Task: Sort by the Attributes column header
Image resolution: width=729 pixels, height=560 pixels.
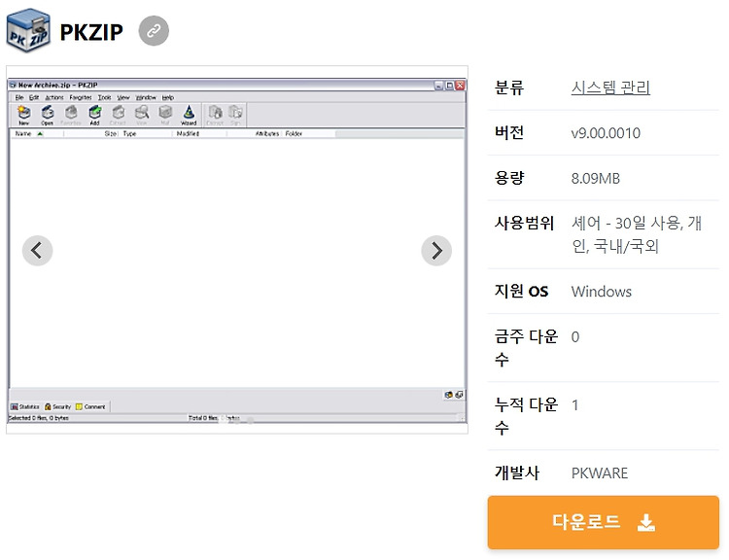Action: pyautogui.click(x=255, y=134)
